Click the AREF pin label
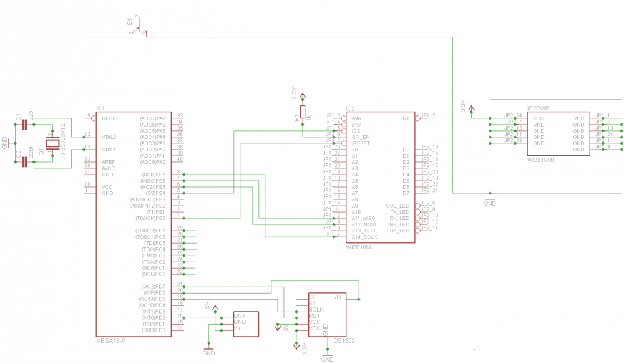The image size is (624, 364). click(108, 162)
